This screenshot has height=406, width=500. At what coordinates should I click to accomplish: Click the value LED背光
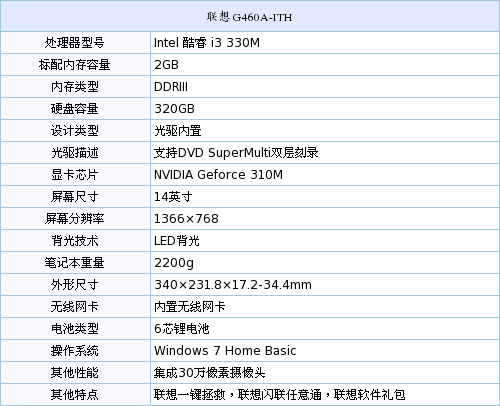pos(177,241)
